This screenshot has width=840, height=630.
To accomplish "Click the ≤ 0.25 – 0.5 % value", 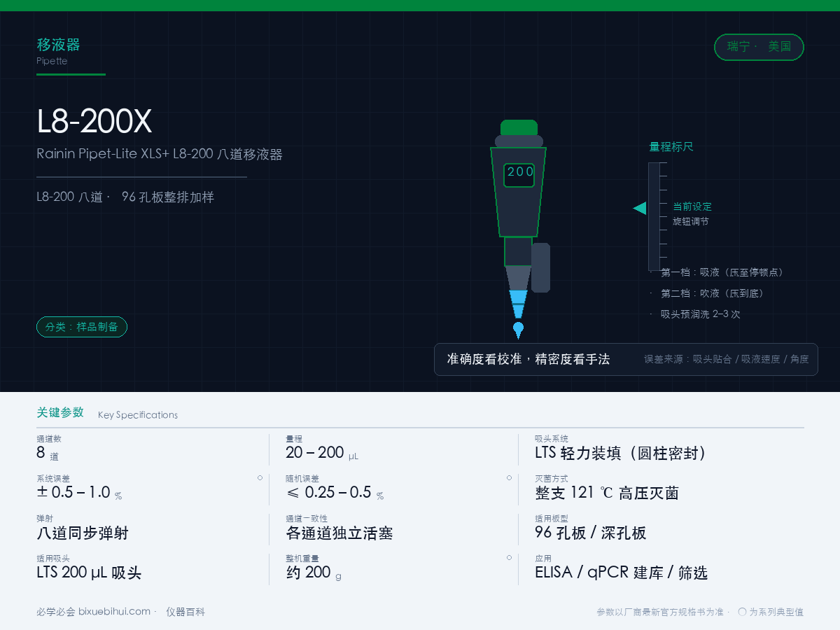I will [335, 493].
